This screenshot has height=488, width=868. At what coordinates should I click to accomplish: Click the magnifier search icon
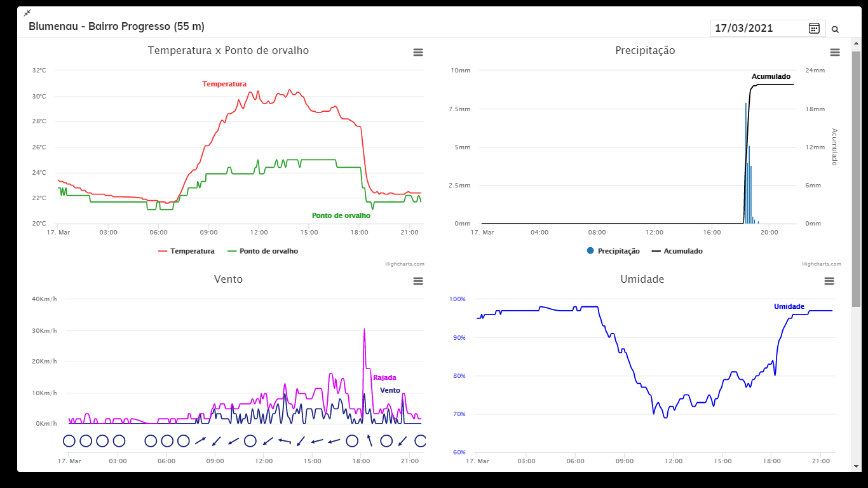pos(835,29)
